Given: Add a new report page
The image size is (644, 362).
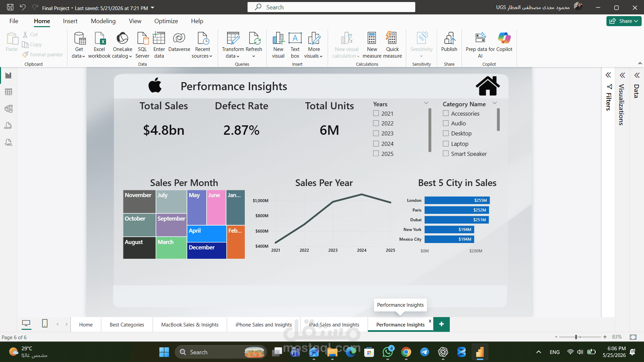Looking at the screenshot, I should pos(441,324).
